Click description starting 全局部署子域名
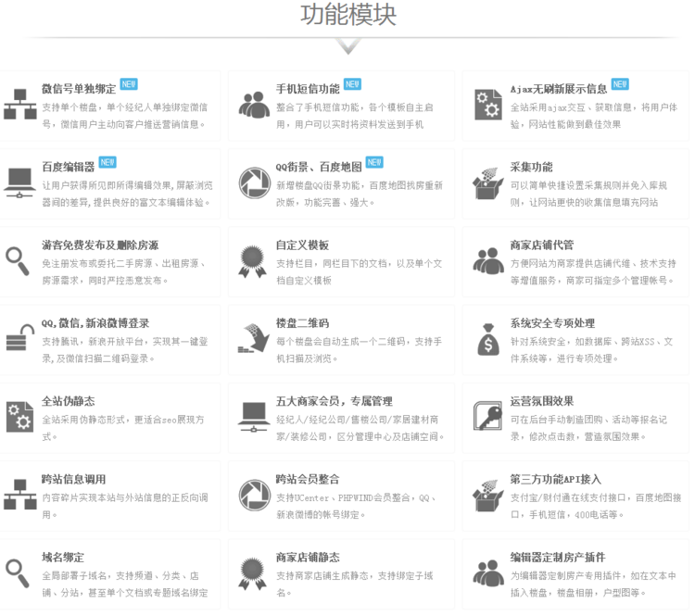This screenshot has width=695, height=616. coord(124,585)
